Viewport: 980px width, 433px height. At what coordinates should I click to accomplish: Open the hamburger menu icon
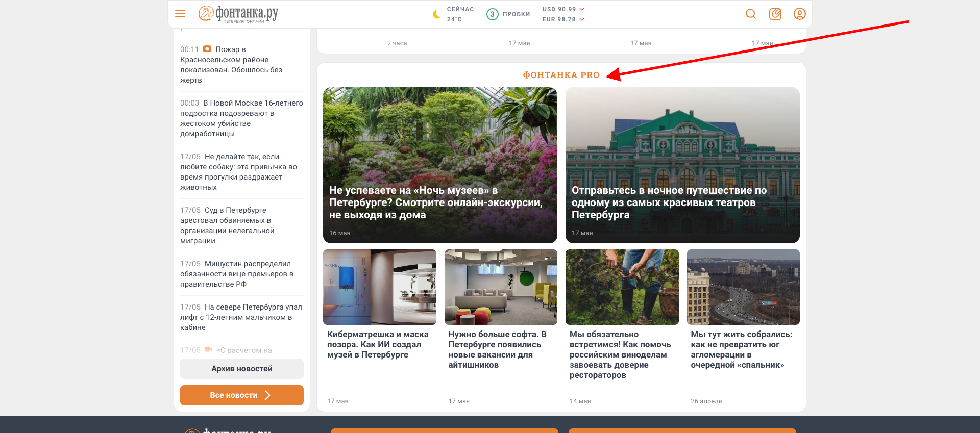coord(180,14)
